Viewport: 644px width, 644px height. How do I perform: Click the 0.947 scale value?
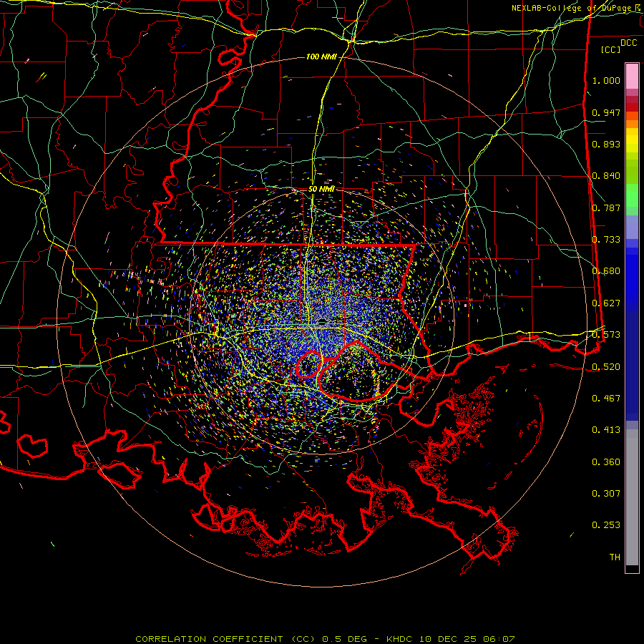(x=606, y=112)
